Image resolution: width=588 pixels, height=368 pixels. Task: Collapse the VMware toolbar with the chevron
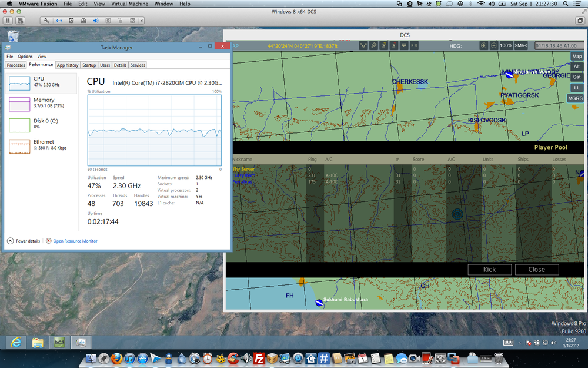tap(141, 20)
